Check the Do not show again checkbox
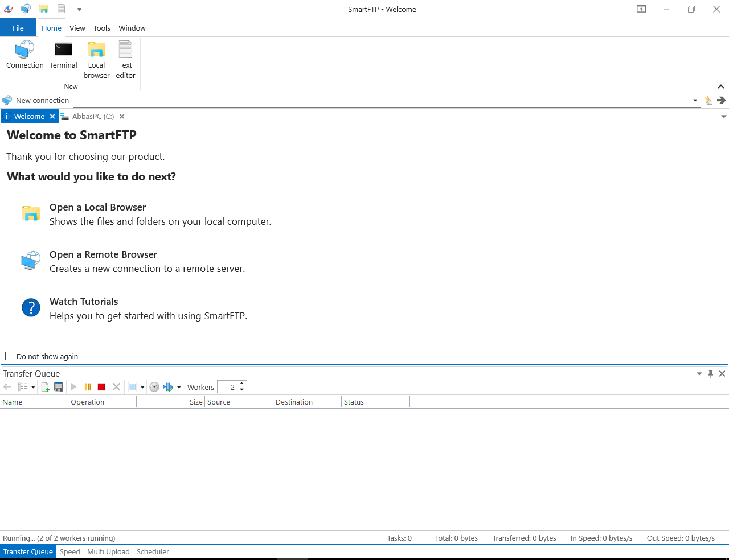 coord(9,356)
